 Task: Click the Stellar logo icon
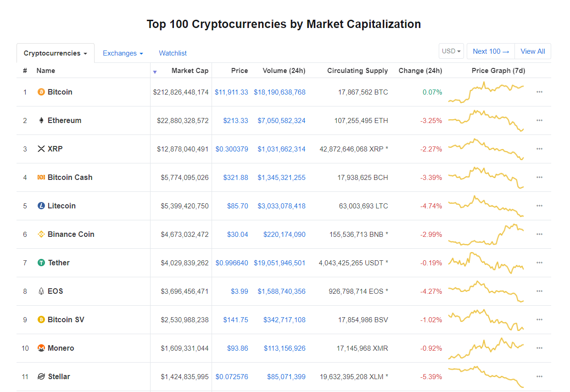point(41,376)
